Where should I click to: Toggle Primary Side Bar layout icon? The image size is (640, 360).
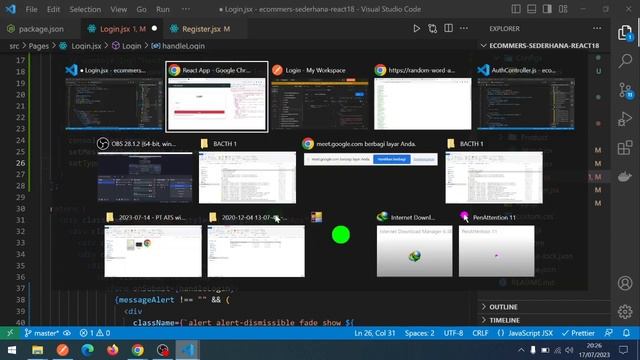point(516,9)
